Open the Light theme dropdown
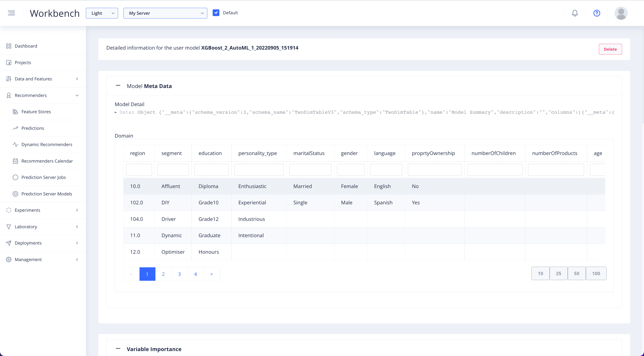Image resolution: width=644 pixels, height=356 pixels. (x=102, y=13)
